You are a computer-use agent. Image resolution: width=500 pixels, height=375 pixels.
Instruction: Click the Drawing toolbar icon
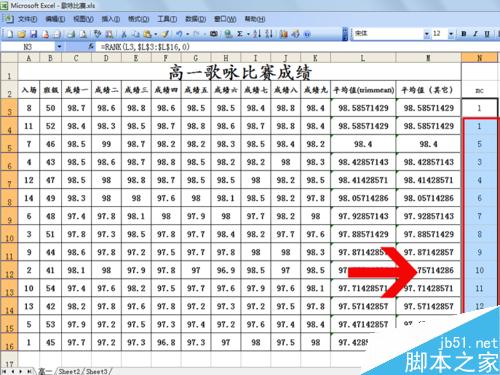point(295,34)
